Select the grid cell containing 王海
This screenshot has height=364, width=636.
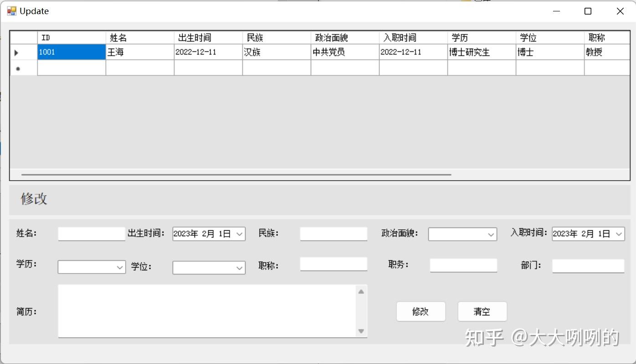tap(139, 52)
